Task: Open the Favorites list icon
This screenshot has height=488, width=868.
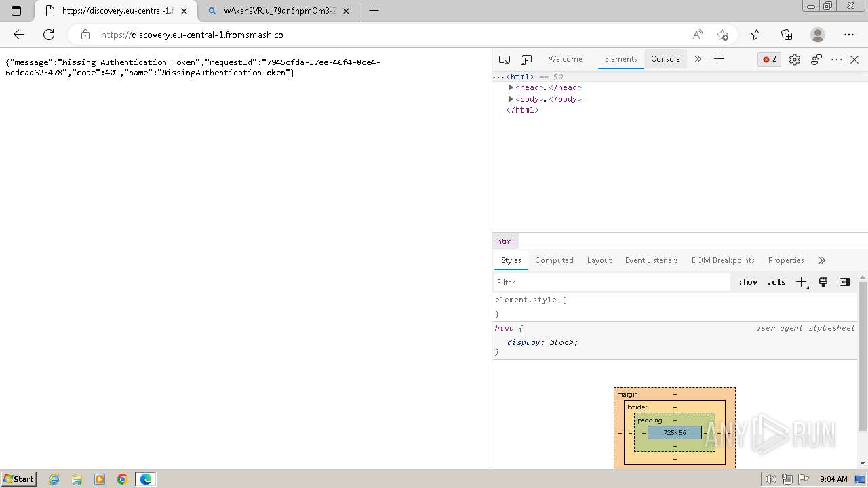Action: [757, 35]
